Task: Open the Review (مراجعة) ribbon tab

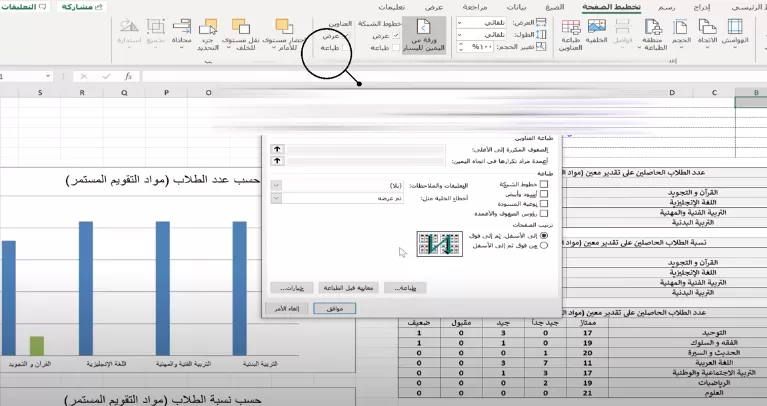Action: pyautogui.click(x=475, y=6)
